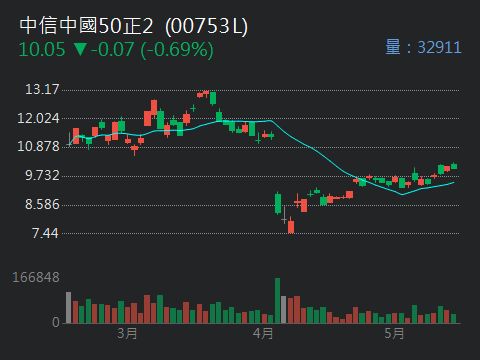Click the 13.17 price axis label

42,89
